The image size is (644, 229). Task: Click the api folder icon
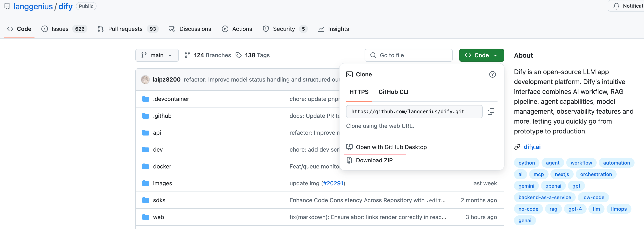(x=145, y=133)
